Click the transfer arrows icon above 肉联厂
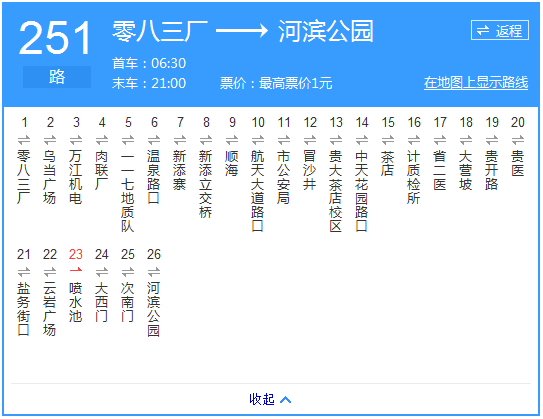Viewport: 543px width, 419px height. pos(102,140)
